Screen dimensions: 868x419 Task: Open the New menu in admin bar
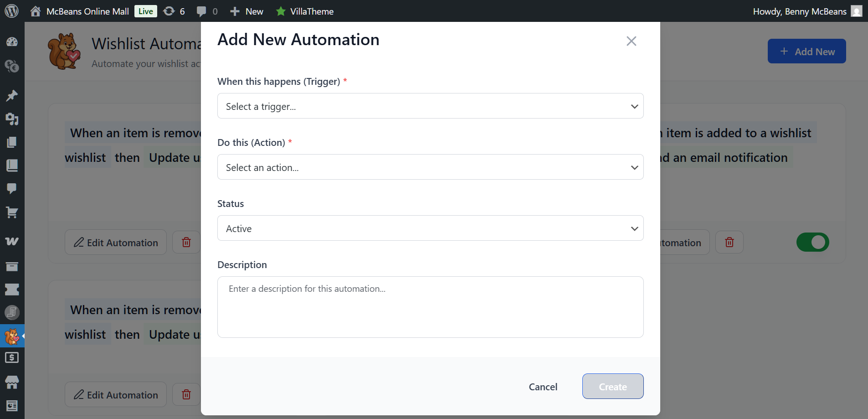tap(247, 11)
